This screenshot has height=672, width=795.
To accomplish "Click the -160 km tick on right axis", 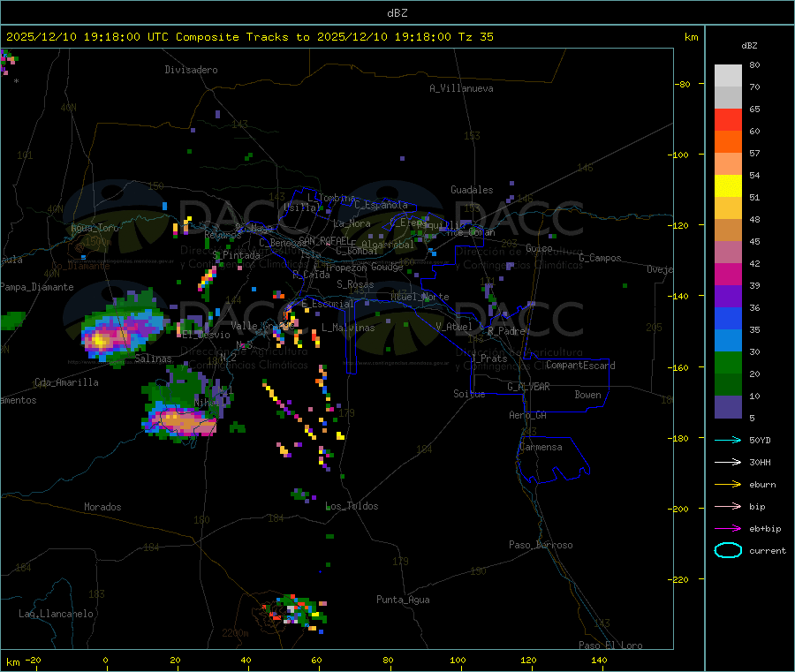I will 680,367.
